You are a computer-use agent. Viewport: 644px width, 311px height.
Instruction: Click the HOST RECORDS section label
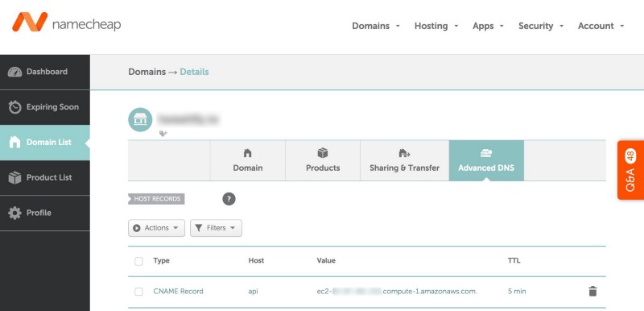pyautogui.click(x=156, y=199)
